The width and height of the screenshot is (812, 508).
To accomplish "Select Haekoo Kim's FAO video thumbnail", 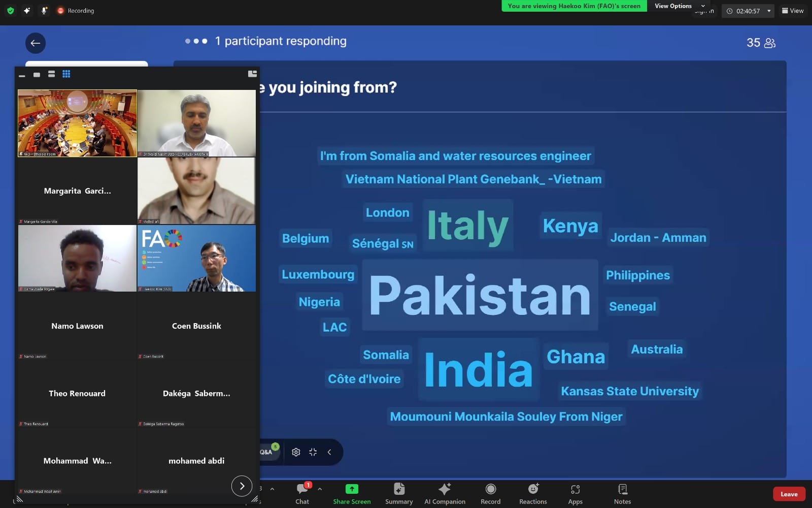I will click(x=196, y=258).
